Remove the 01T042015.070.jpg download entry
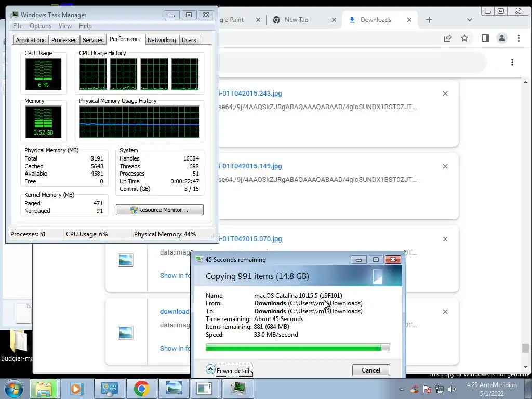The width and height of the screenshot is (532, 399). pos(445,239)
